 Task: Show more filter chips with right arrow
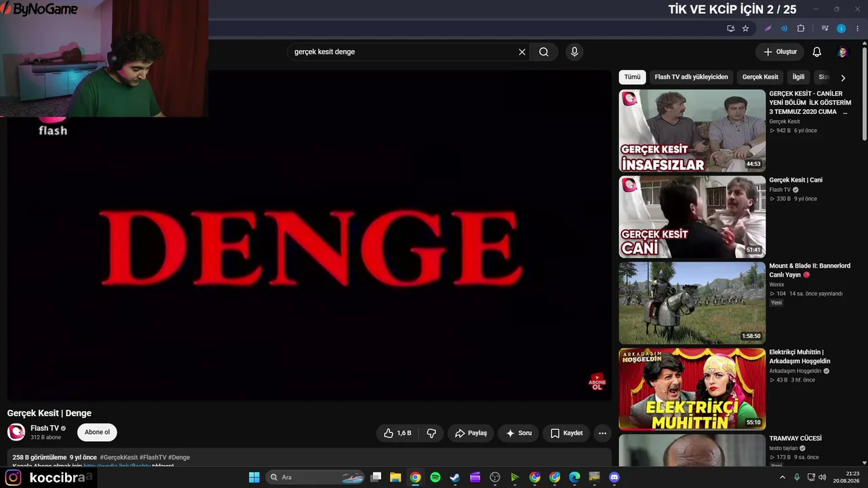(843, 78)
